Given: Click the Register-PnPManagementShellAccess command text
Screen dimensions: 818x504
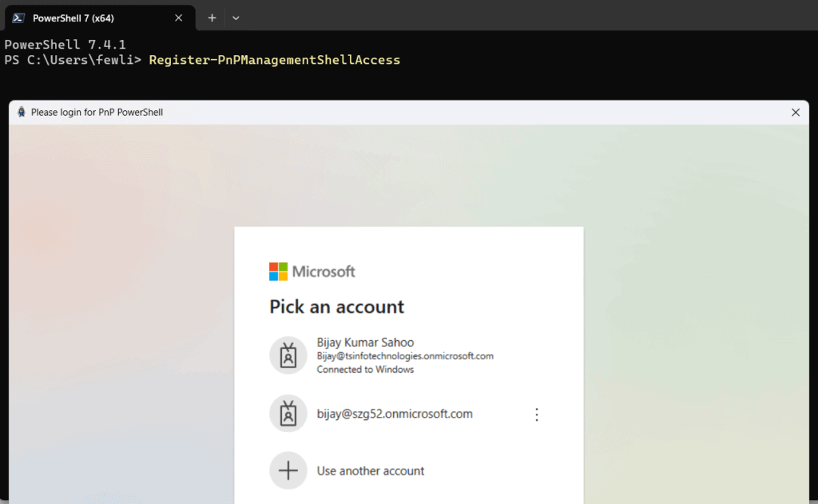Looking at the screenshot, I should coord(275,60).
